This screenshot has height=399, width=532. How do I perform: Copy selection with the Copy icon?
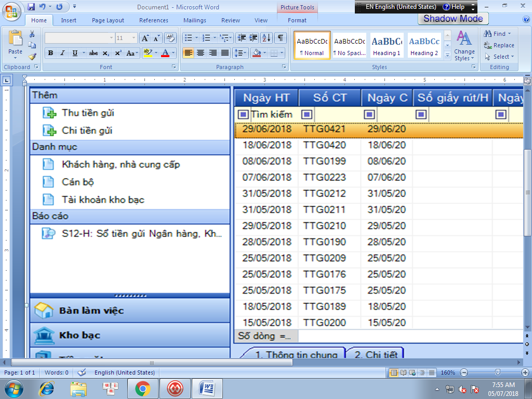[x=32, y=45]
